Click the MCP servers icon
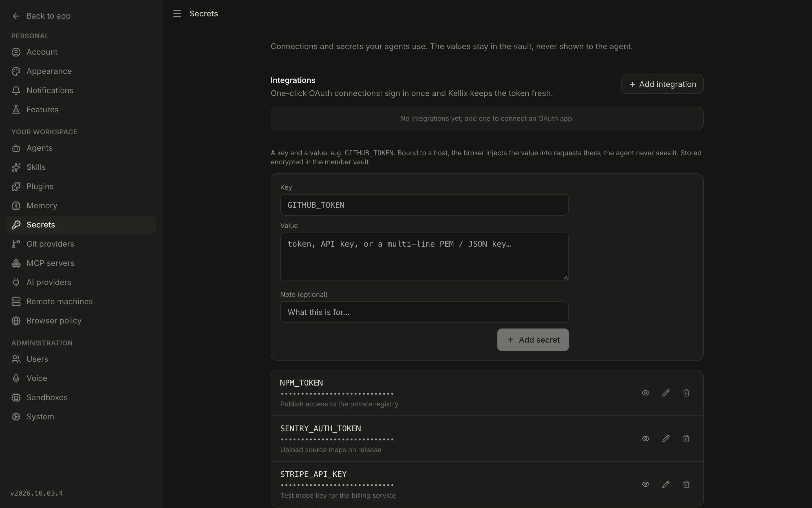812x508 pixels. 16,263
